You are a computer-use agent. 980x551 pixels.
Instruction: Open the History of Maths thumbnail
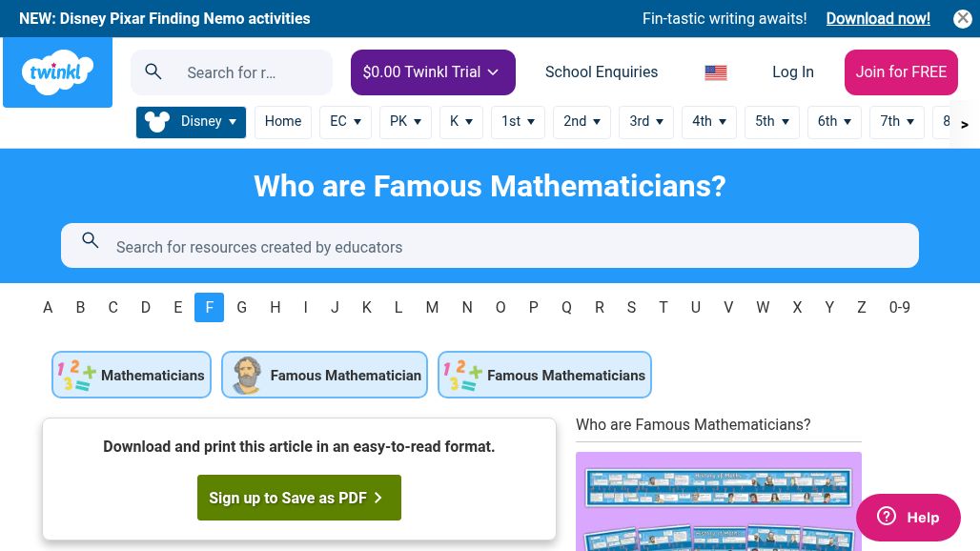719,501
